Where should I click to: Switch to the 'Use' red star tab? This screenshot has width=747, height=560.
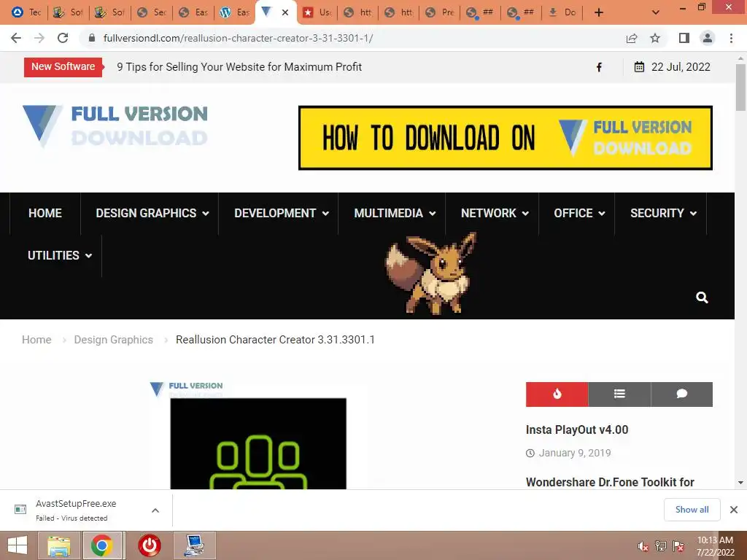click(x=317, y=12)
